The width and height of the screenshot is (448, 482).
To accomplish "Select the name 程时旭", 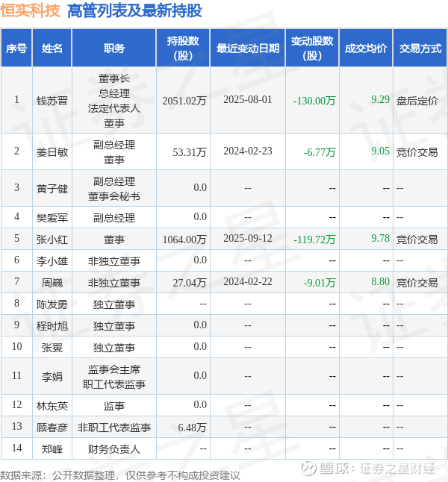I will [52, 326].
